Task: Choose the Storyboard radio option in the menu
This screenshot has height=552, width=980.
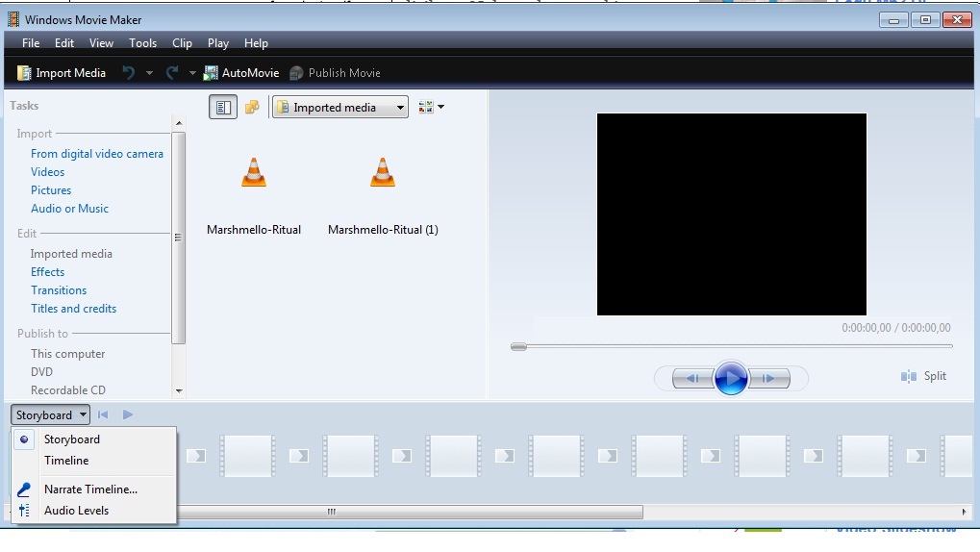Action: 24,439
